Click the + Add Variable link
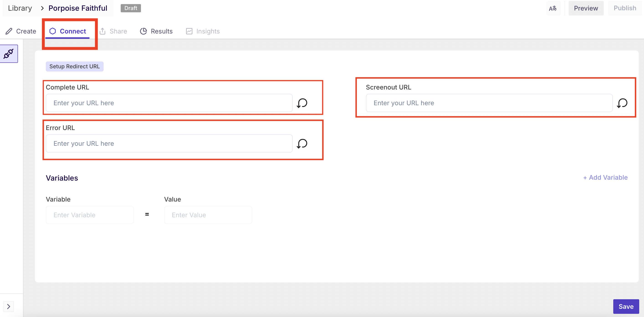The height and width of the screenshot is (317, 644). pyautogui.click(x=605, y=177)
